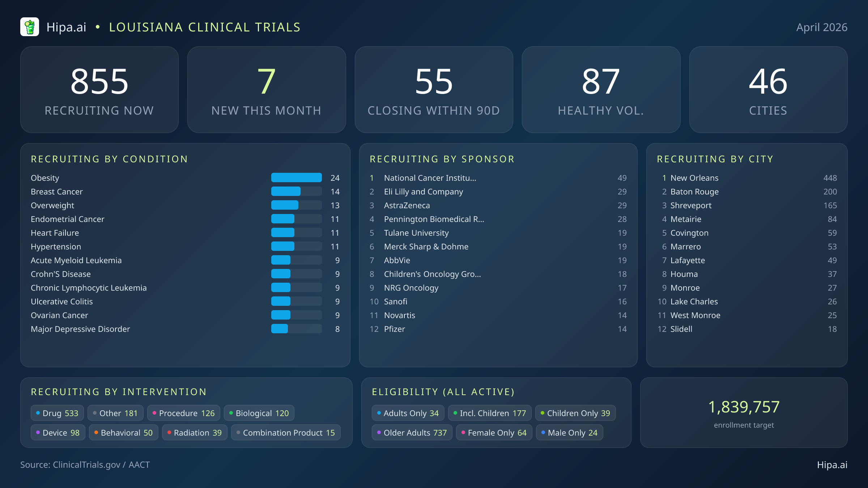Click the Hipa.ai brand name in header

67,27
